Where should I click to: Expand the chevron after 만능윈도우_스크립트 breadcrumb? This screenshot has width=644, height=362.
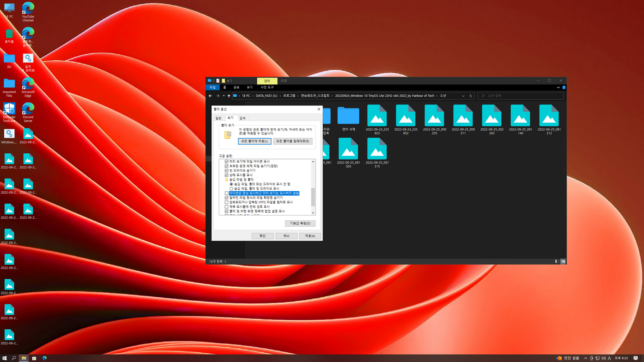coord(332,96)
